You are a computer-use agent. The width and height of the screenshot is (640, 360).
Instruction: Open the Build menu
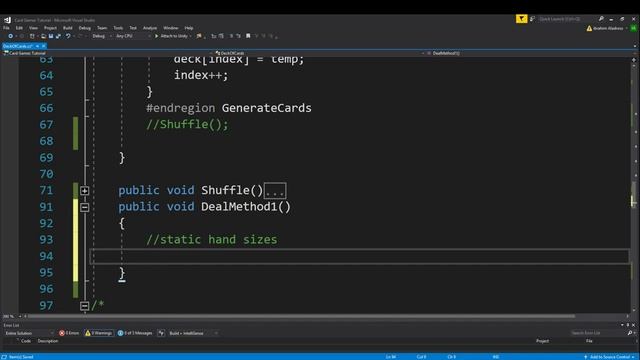[68, 28]
